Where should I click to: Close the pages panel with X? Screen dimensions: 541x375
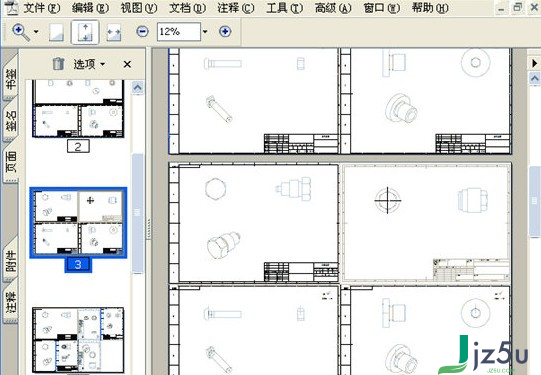coord(127,64)
